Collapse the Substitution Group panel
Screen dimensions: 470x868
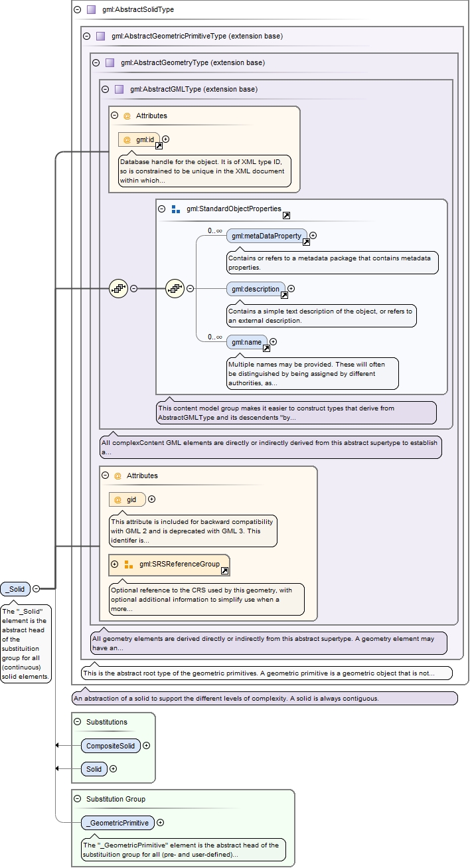[78, 799]
